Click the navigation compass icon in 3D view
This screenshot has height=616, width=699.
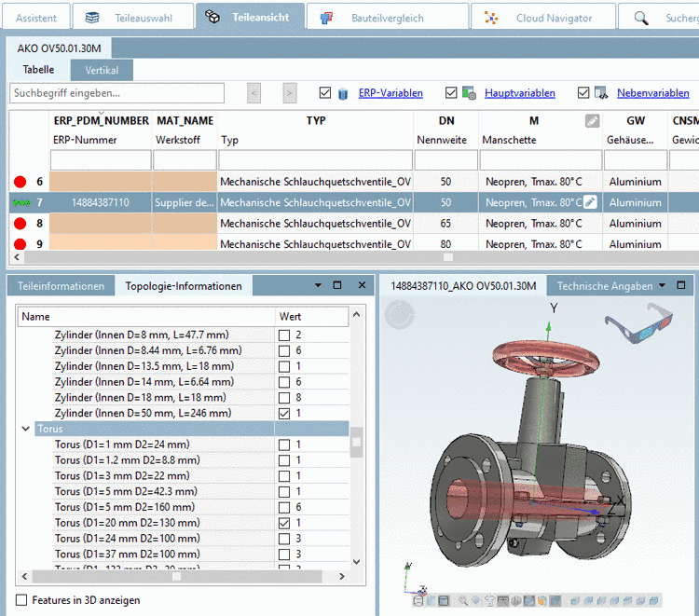point(401,315)
